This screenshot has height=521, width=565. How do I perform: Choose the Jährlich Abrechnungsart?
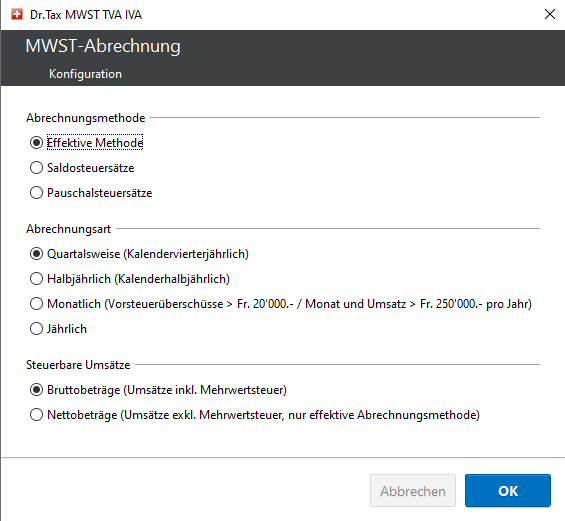click(36, 329)
